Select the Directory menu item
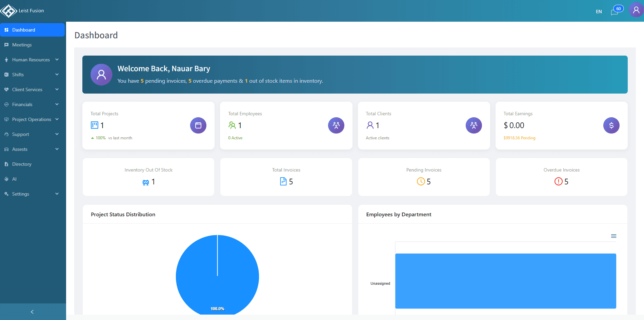The image size is (644, 320). click(x=22, y=164)
